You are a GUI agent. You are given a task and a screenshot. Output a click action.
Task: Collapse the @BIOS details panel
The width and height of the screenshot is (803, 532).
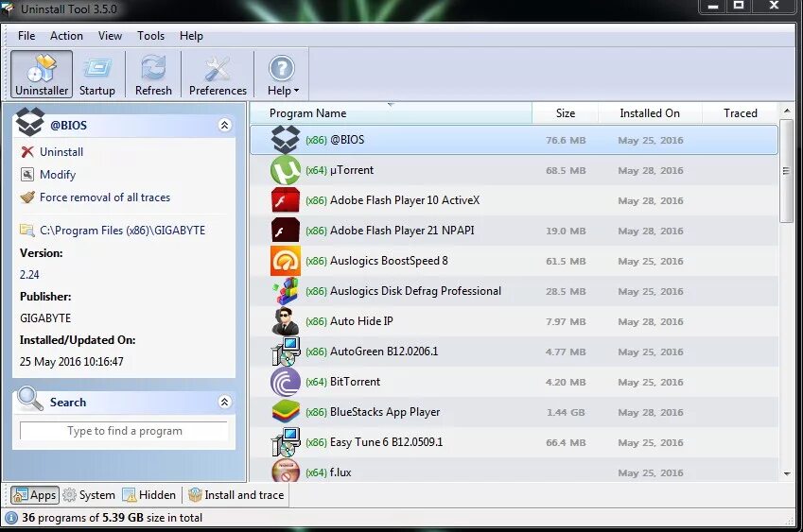coord(224,125)
